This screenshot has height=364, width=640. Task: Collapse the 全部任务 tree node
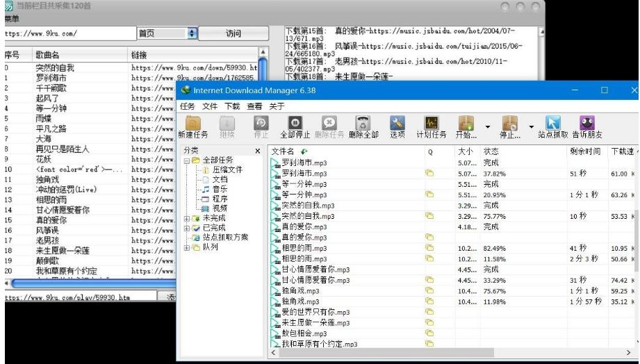(186, 160)
